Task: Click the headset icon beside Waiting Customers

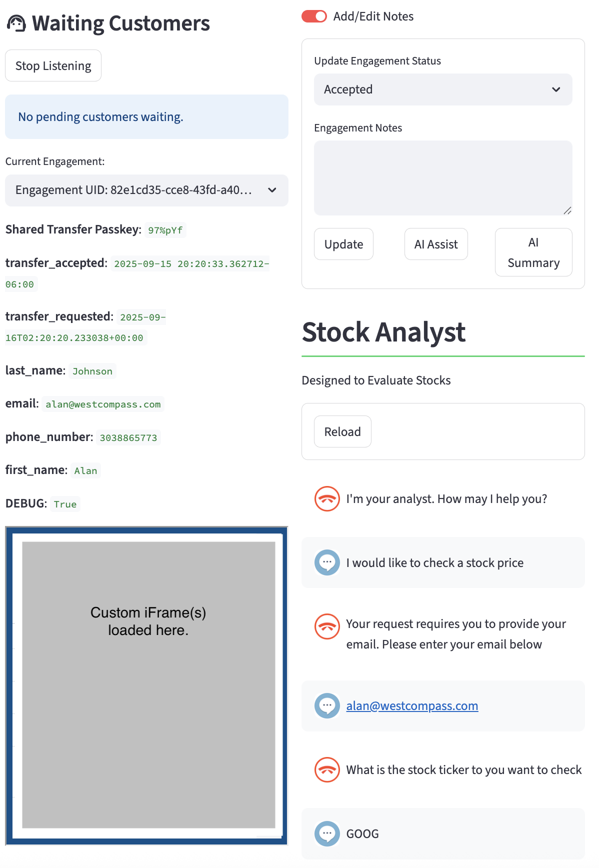Action: pyautogui.click(x=16, y=23)
